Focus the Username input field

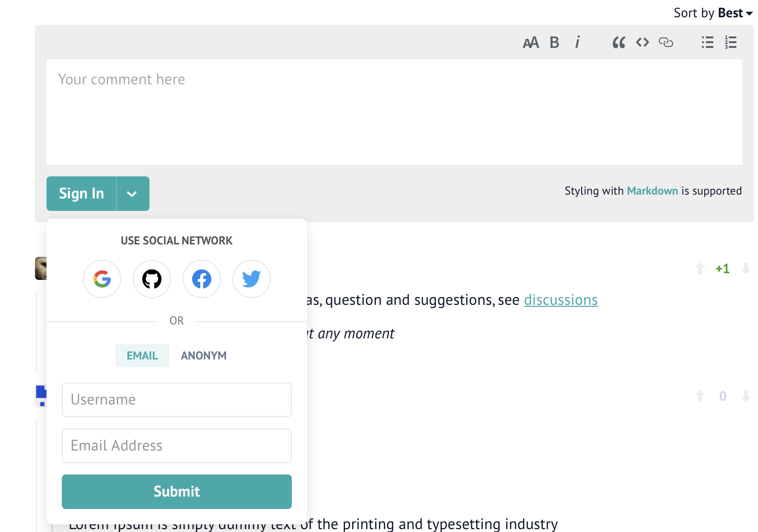[177, 400]
